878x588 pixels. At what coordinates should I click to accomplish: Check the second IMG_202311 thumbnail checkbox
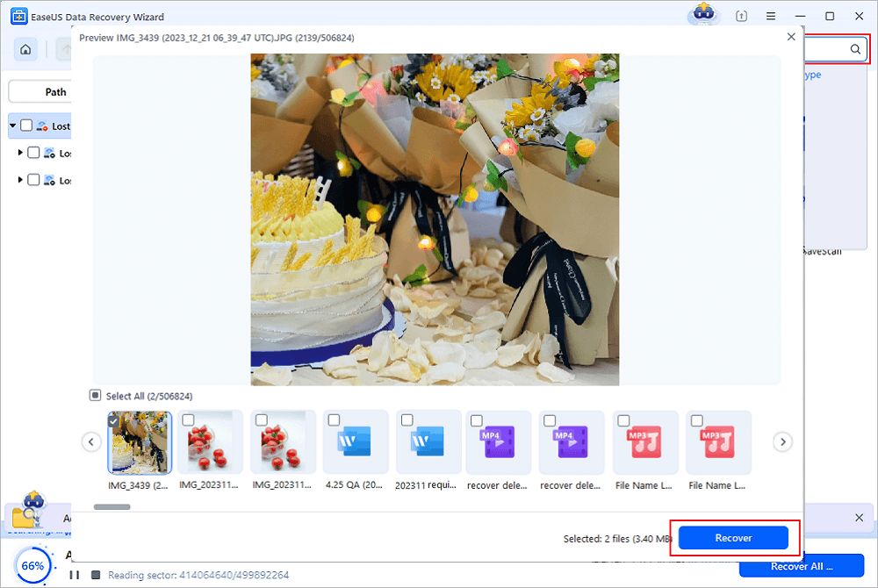(261, 419)
